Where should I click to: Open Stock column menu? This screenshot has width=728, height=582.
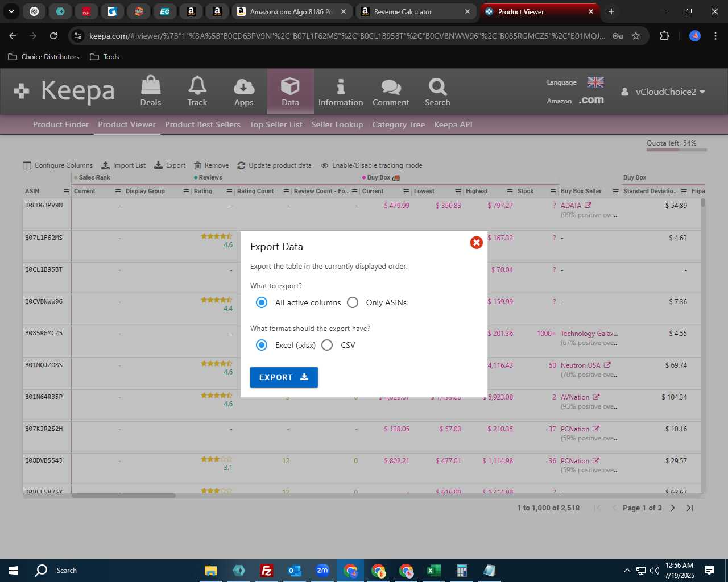tap(553, 192)
